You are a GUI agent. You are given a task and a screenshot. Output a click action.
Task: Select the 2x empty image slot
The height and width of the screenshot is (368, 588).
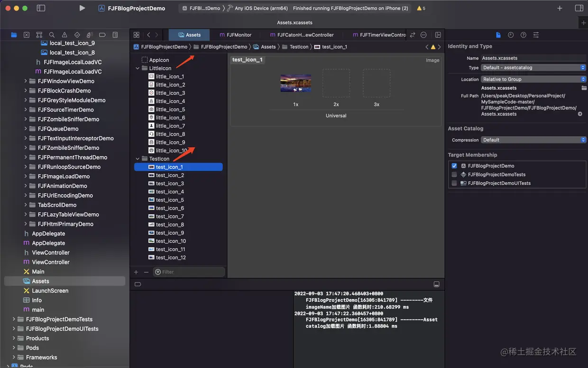pyautogui.click(x=336, y=83)
